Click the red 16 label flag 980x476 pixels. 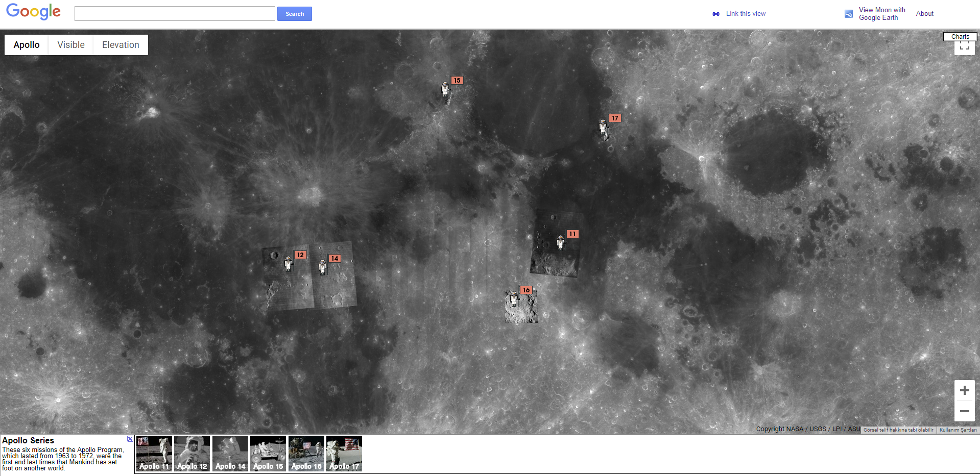point(526,290)
